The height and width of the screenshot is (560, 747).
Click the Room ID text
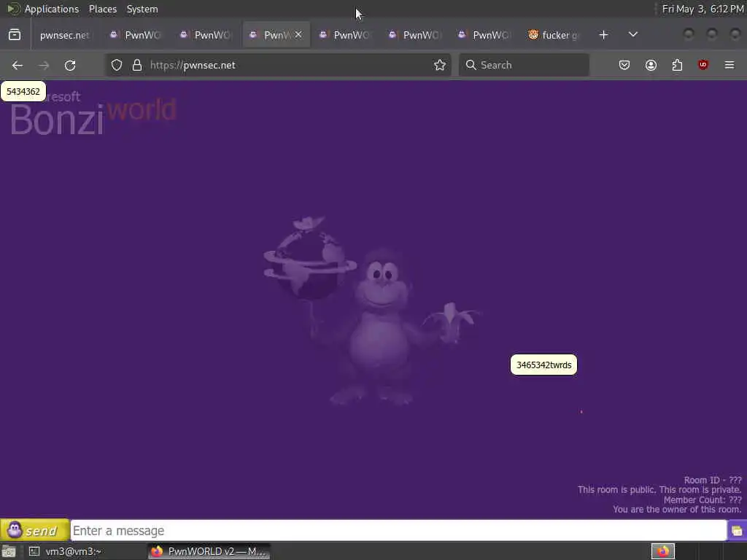click(x=713, y=480)
